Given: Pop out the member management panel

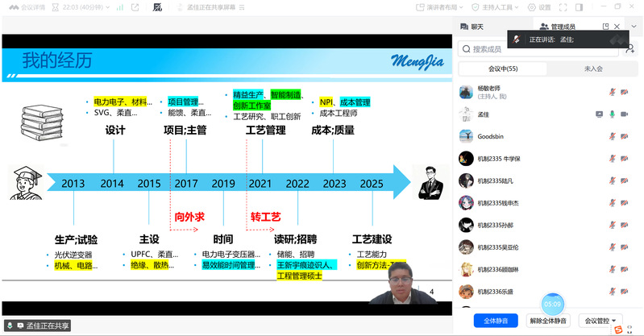Looking at the screenshot, I should click(606, 27).
